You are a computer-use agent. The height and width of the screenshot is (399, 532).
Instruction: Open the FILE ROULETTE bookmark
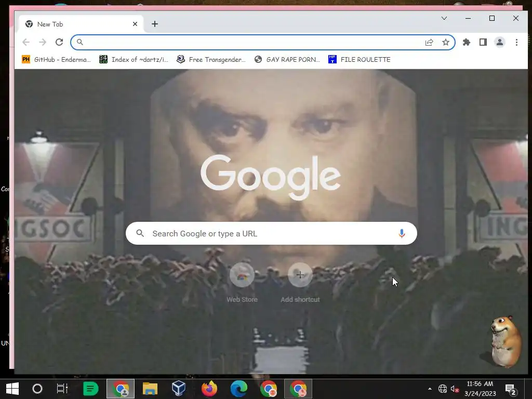360,59
